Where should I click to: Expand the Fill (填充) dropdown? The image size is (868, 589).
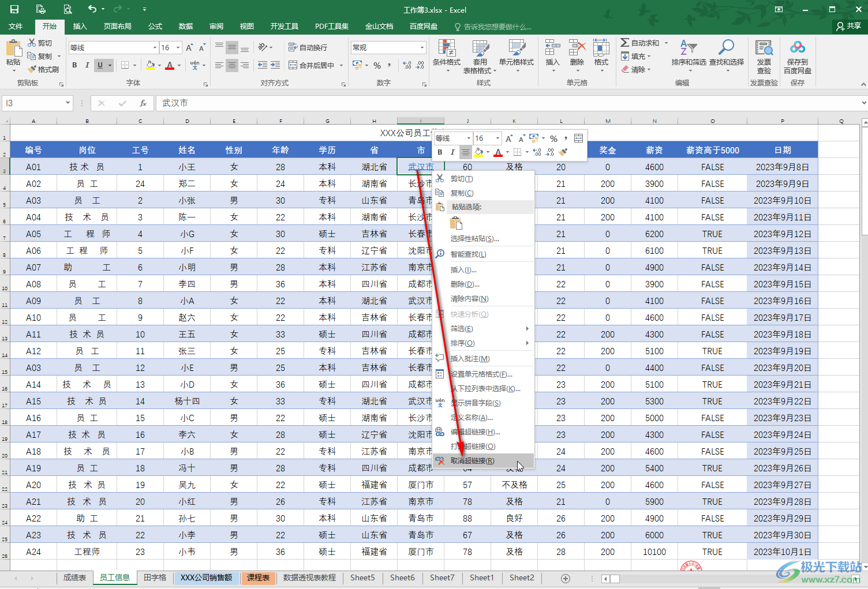click(649, 57)
